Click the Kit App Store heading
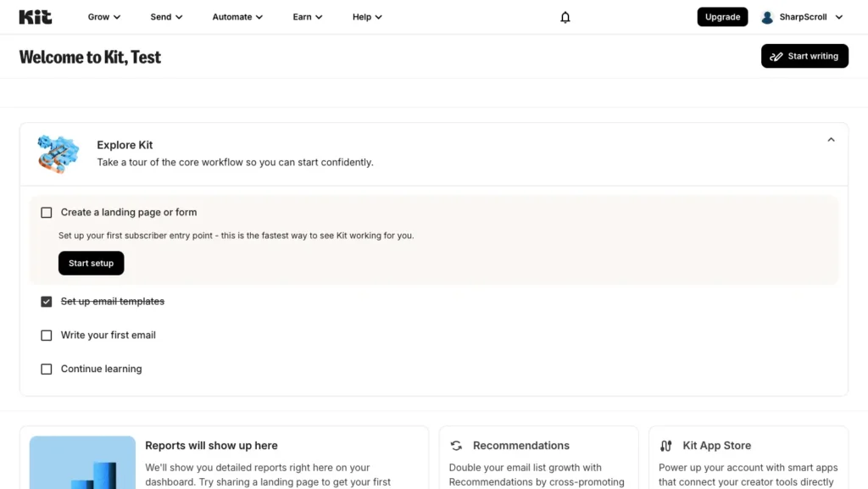Viewport: 868px width, 489px height. 717,445
